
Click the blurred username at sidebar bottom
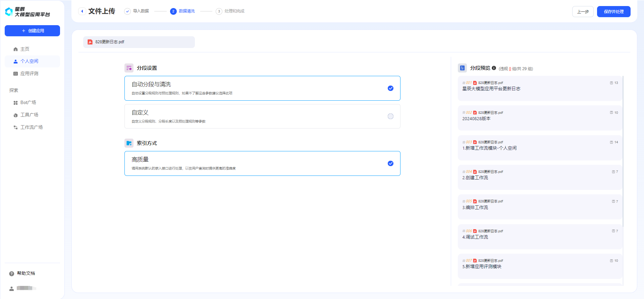click(x=26, y=288)
